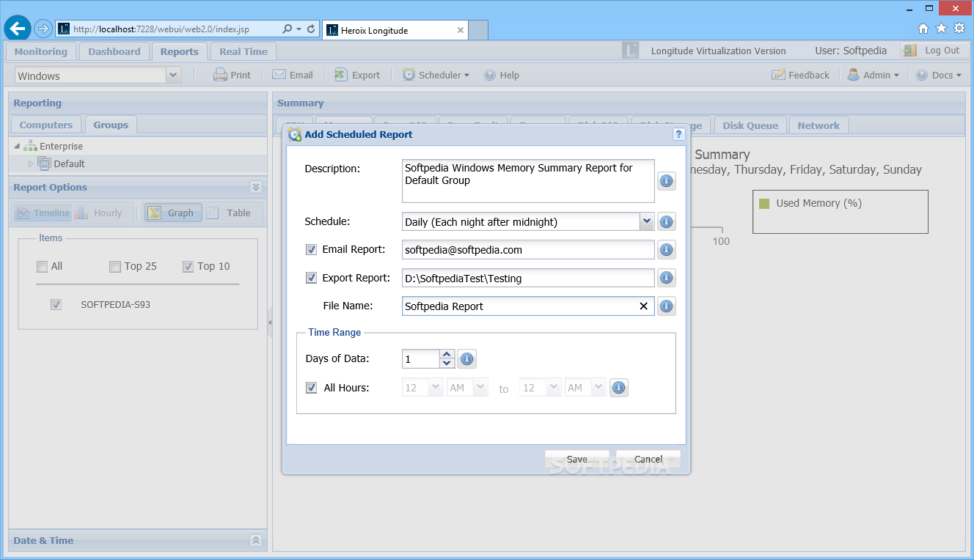Click the Feedback icon
The width and height of the screenshot is (974, 560).
[778, 75]
